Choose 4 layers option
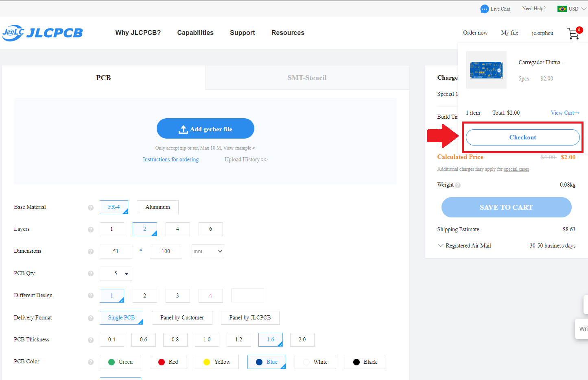The image size is (588, 380). [x=178, y=229]
